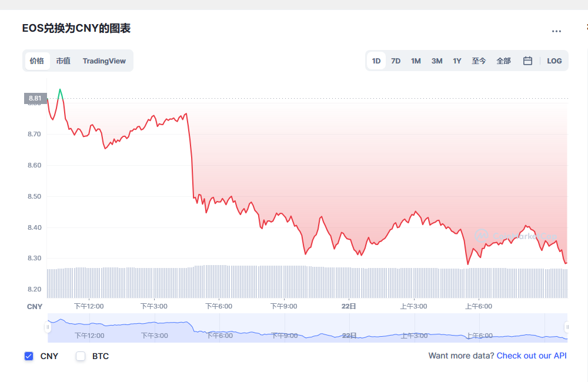Uncheck the CNY currency checkbox

(x=29, y=356)
